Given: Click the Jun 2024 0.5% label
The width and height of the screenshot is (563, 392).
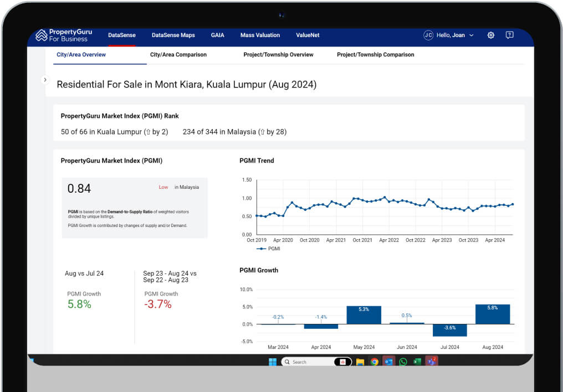Looking at the screenshot, I should click(406, 315).
